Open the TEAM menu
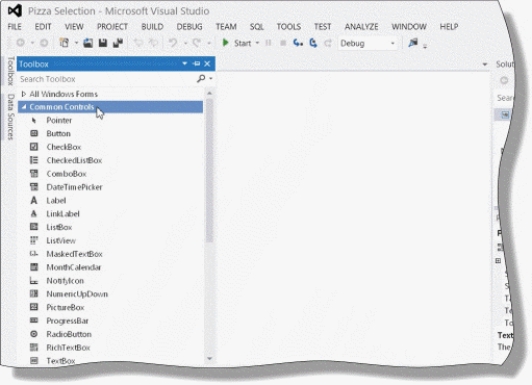 pyautogui.click(x=226, y=26)
